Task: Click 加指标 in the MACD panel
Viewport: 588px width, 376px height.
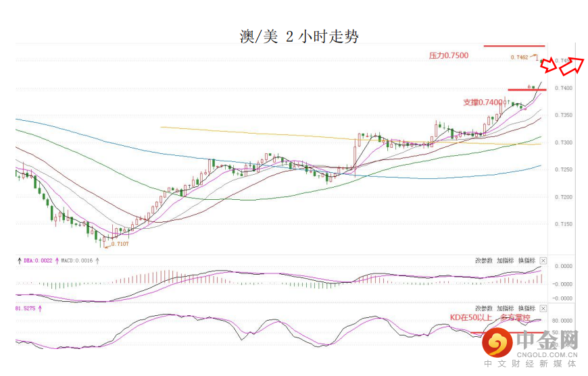Action: (x=505, y=261)
